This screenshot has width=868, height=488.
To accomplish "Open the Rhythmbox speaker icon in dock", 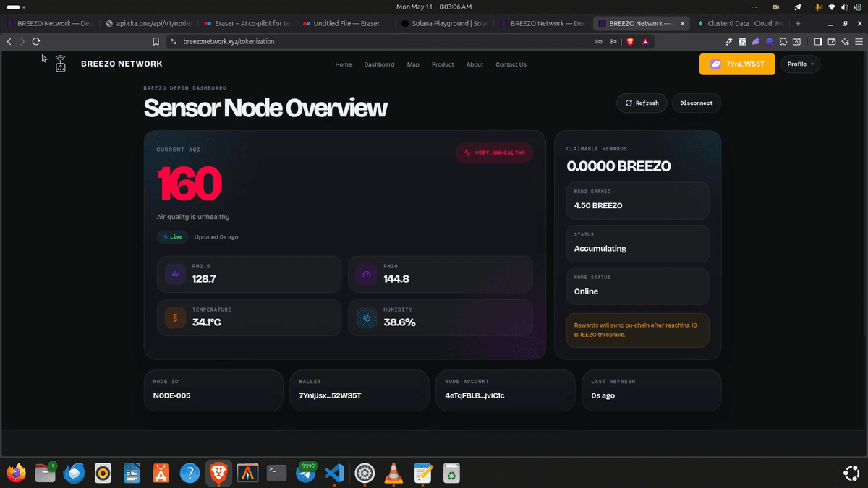I will click(103, 474).
